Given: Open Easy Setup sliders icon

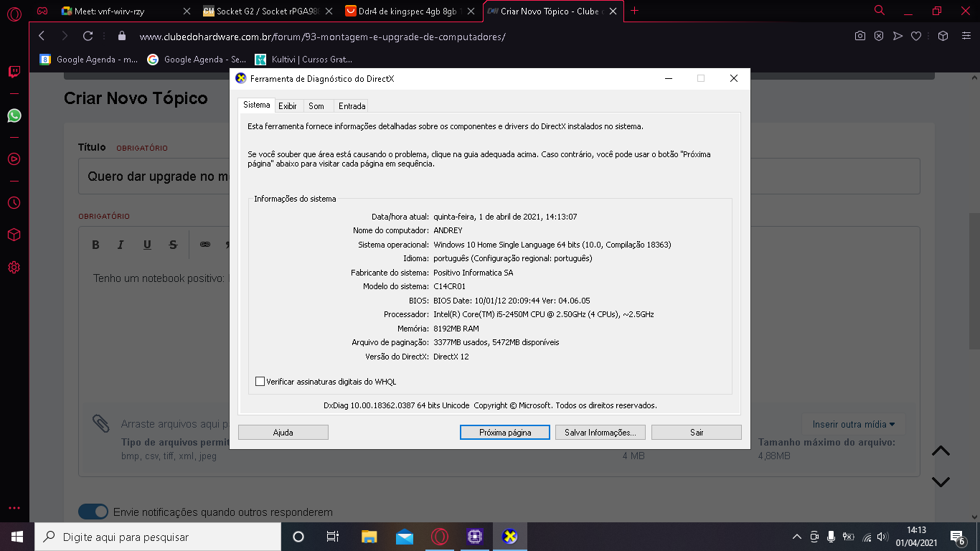Looking at the screenshot, I should pos(965,36).
